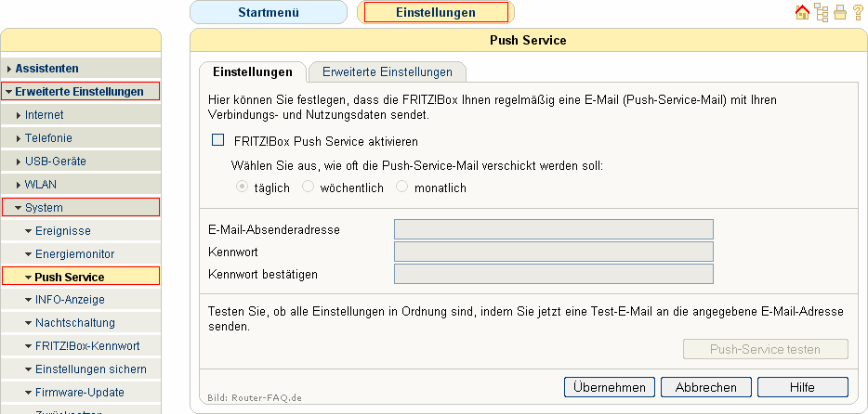Viewport: 868px width, 414px height.
Task: Select the Einstellungen panel tab
Action: click(253, 72)
